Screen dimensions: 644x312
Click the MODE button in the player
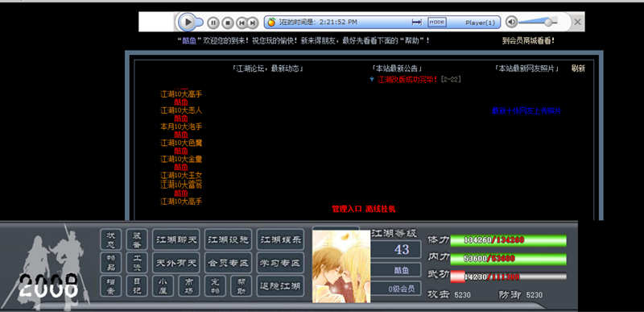(x=437, y=23)
